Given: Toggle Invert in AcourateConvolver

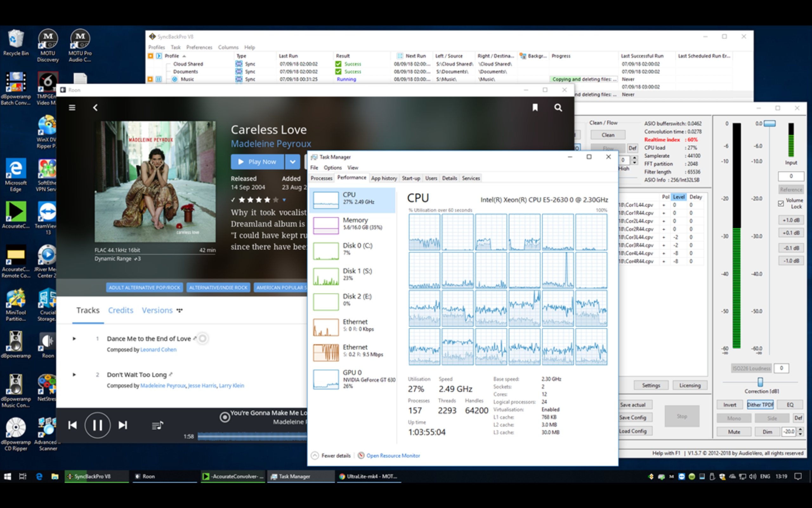Looking at the screenshot, I should [x=730, y=404].
